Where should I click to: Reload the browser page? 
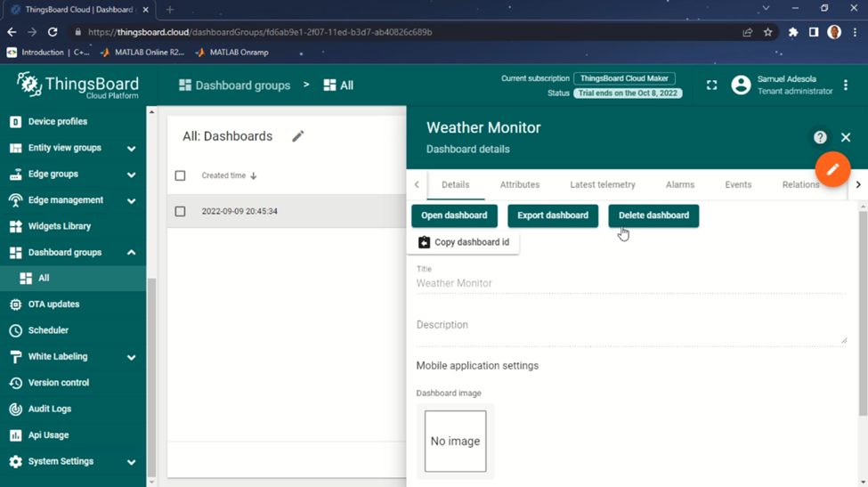click(x=53, y=32)
